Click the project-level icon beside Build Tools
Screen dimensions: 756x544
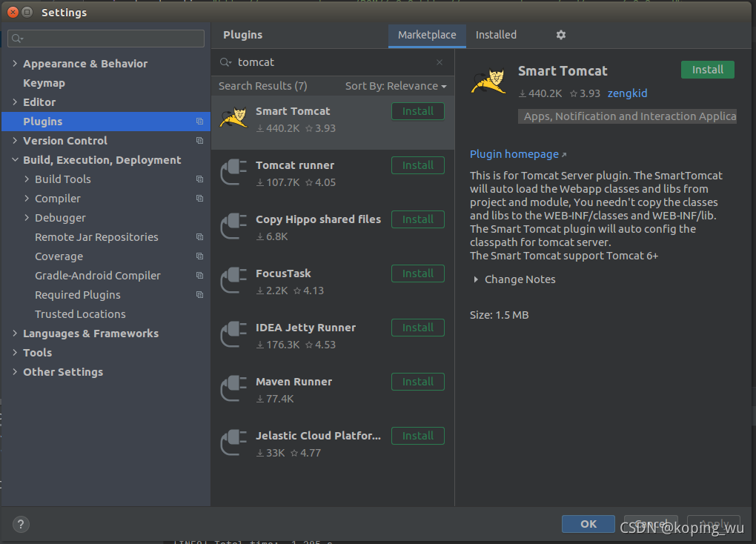click(x=199, y=179)
